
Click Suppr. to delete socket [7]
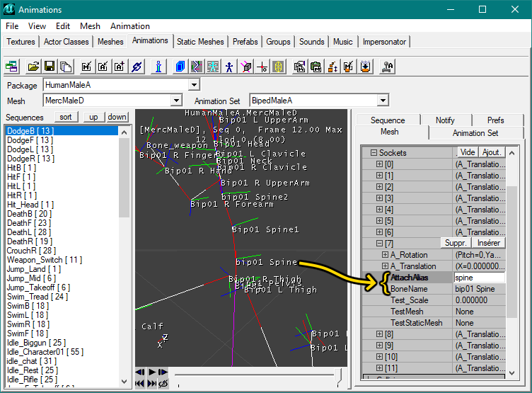(456, 243)
